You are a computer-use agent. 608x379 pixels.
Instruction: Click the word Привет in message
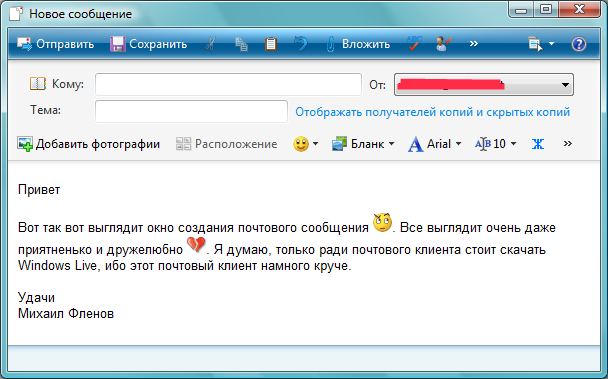[x=39, y=190]
